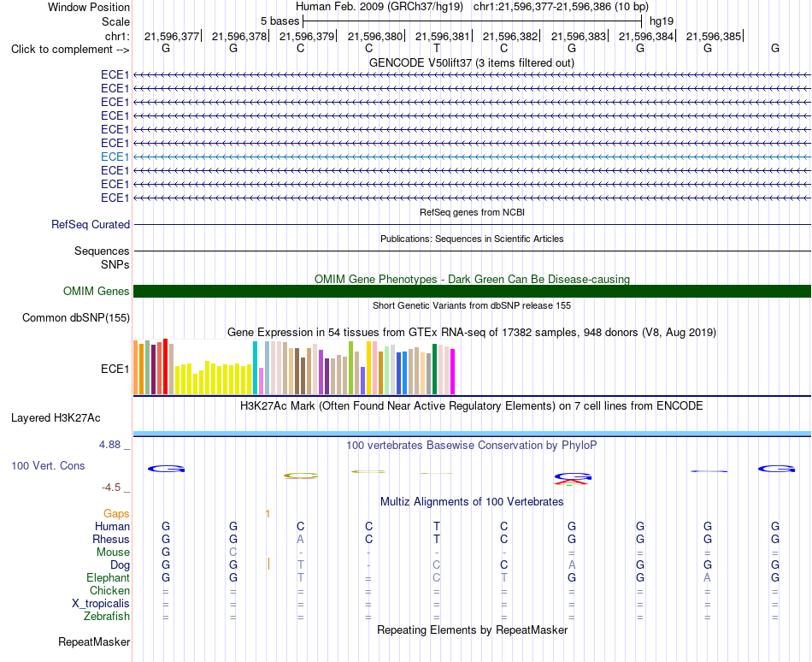Click the 'Human Feb. 2009 (GRCh37/hg19)' position header

click(x=379, y=7)
